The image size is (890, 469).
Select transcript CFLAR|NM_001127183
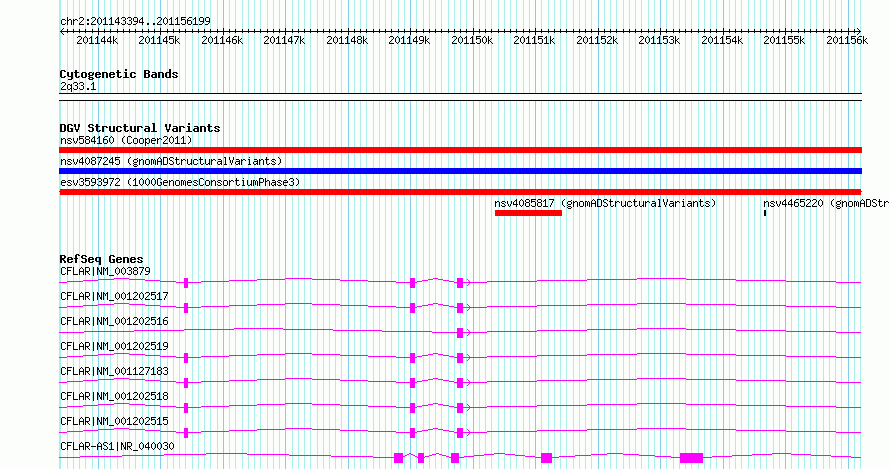tap(114, 371)
